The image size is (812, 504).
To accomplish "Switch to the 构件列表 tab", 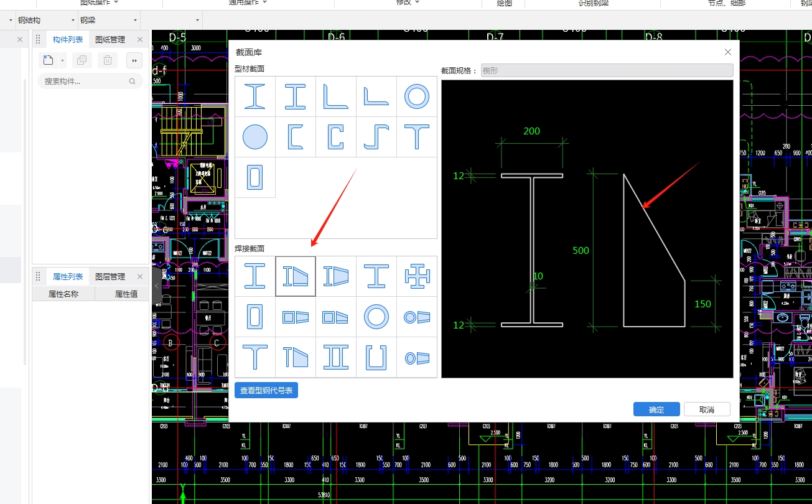I will (68, 39).
